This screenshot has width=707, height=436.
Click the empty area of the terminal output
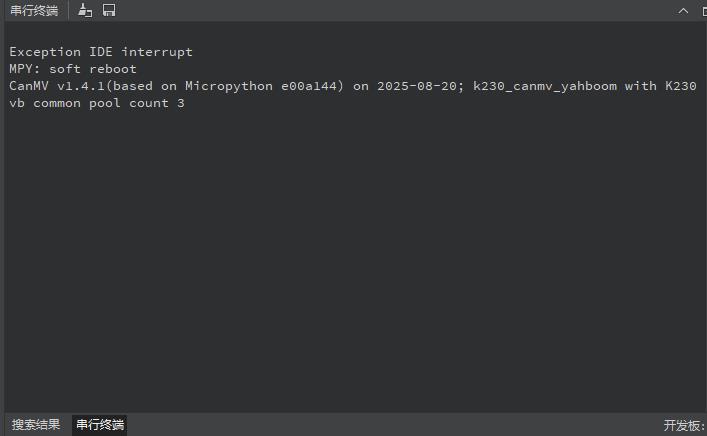(350, 260)
